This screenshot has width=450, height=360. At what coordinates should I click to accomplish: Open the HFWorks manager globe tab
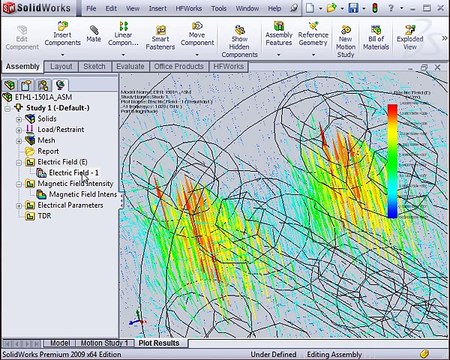point(60,85)
